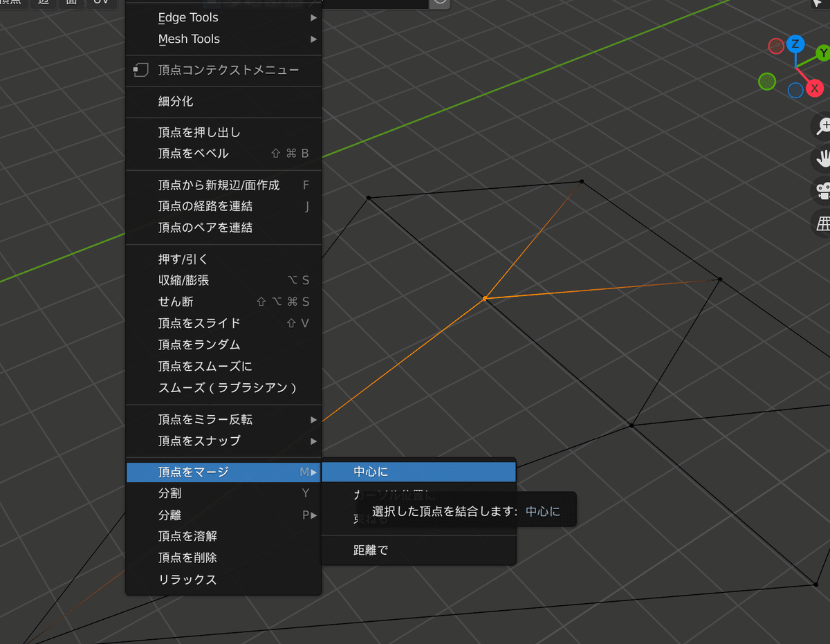This screenshot has width=830, height=644.
Task: Choose 頂点の経路を連結
Action: [223, 206]
